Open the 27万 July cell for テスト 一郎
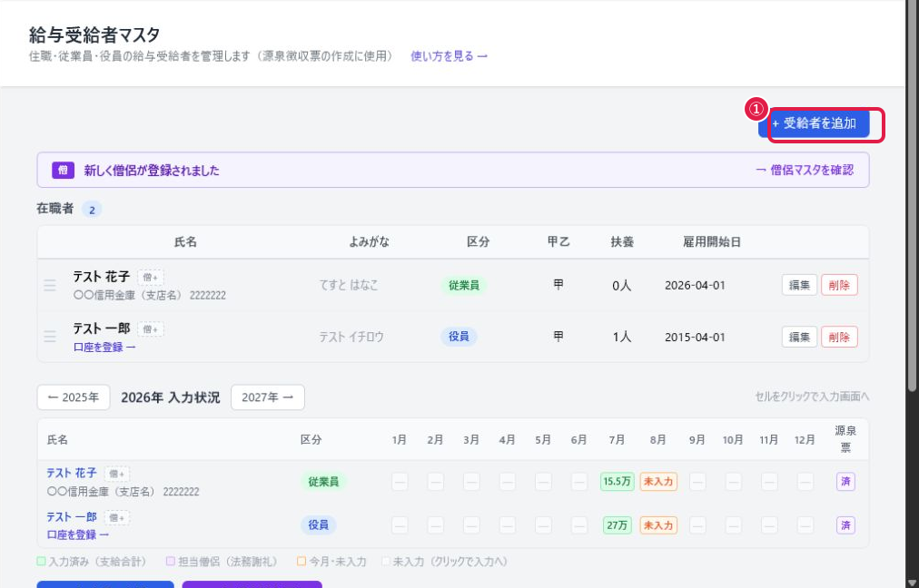919x588 pixels. 618,525
